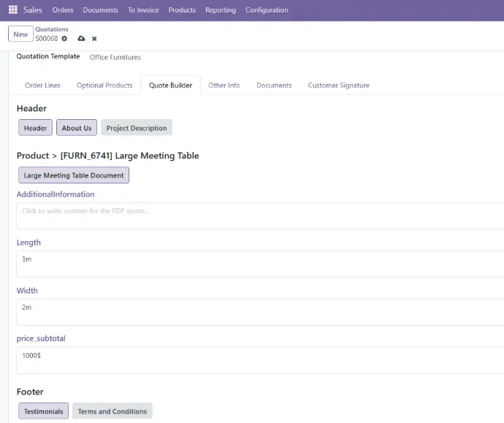Select the Quote Builder tab
Image resolution: width=504 pixels, height=423 pixels.
tap(170, 85)
